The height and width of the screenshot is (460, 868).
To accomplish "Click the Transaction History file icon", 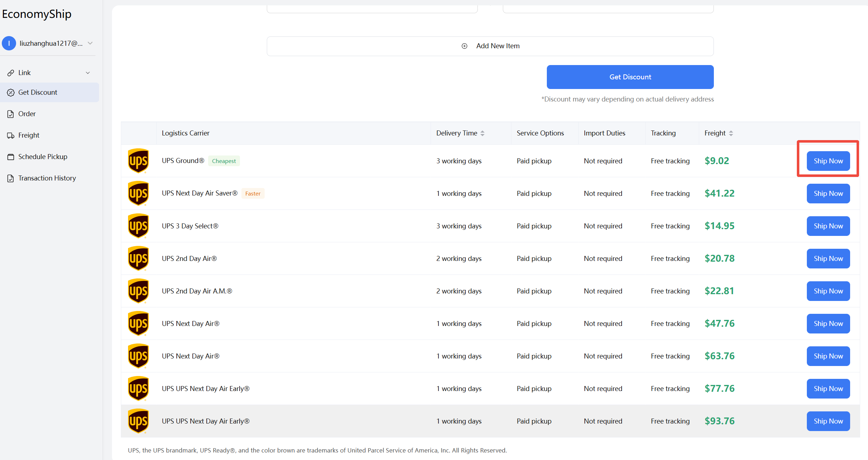I will click(11, 178).
